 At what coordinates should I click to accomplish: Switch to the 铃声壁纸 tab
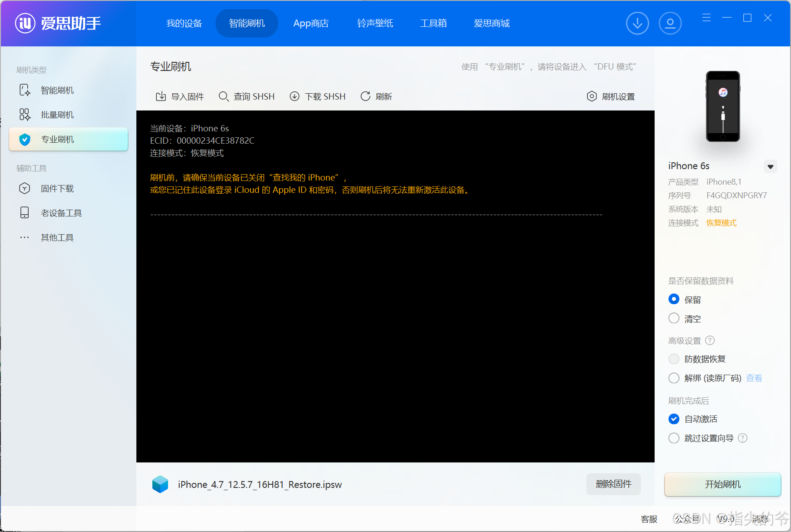coord(375,23)
